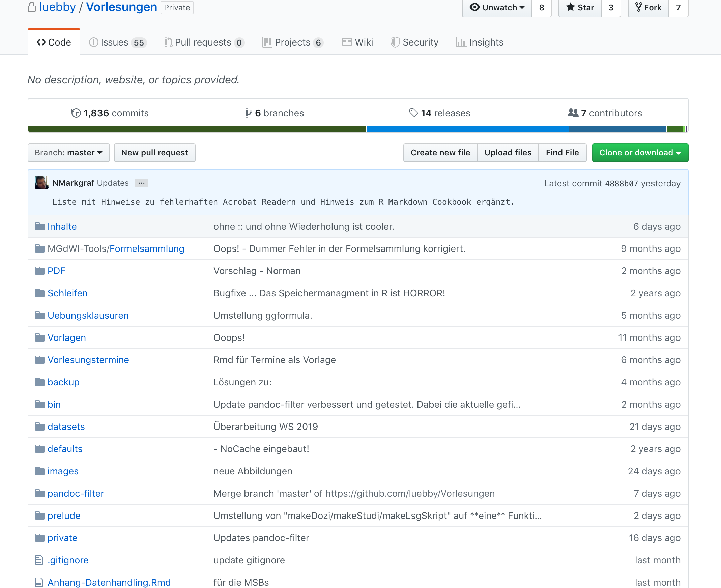Screen dimensions: 721x588
Task: Expand the commit message ellipsis button
Action: [x=141, y=183]
